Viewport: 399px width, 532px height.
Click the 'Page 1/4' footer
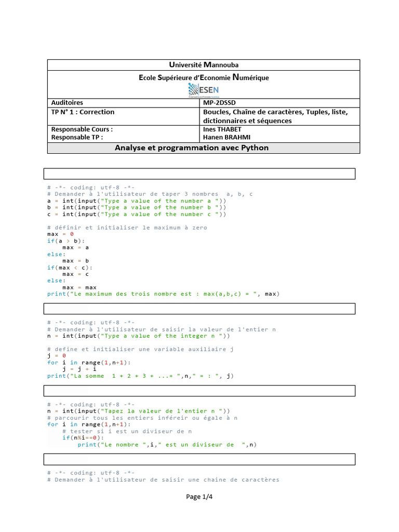pos(199,497)
